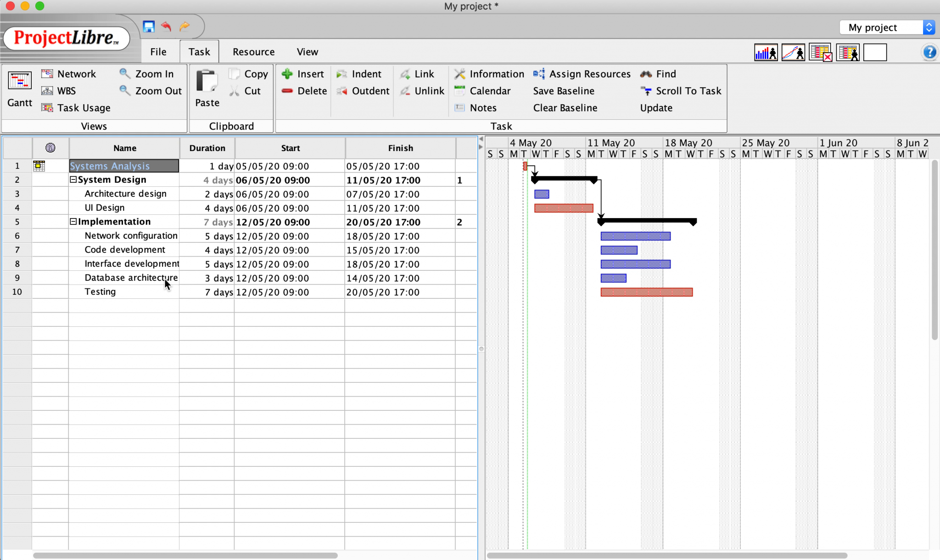Viewport: 940px width, 560px height.
Task: Open the Resource ribbon tab
Action: click(253, 52)
